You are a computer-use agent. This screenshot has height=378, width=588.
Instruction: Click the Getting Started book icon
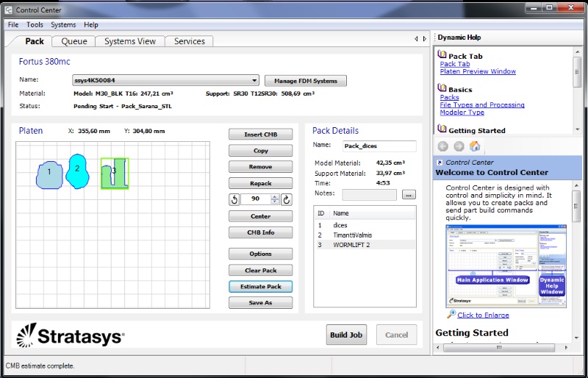(x=442, y=129)
